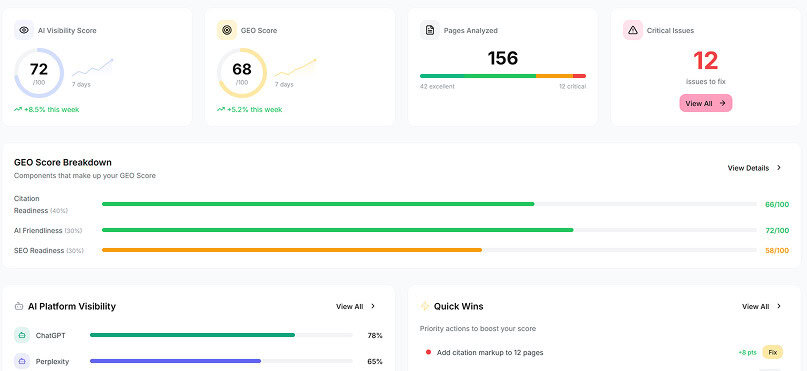Click the blue 7 days sparkline chart

click(x=93, y=67)
